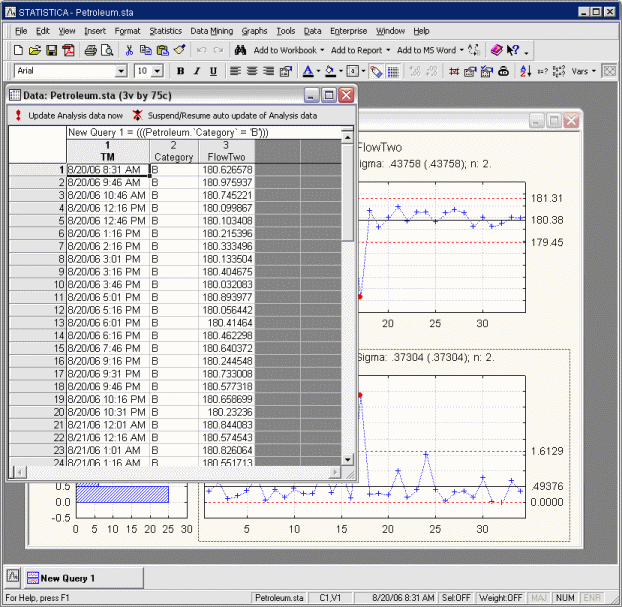Toggle Italic formatting
Screen dimensions: 622x607
click(197, 71)
